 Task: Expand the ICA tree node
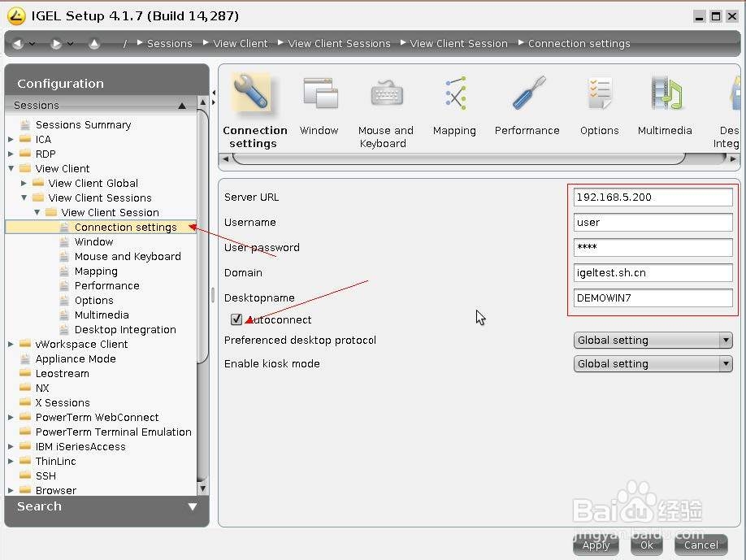coord(11,140)
